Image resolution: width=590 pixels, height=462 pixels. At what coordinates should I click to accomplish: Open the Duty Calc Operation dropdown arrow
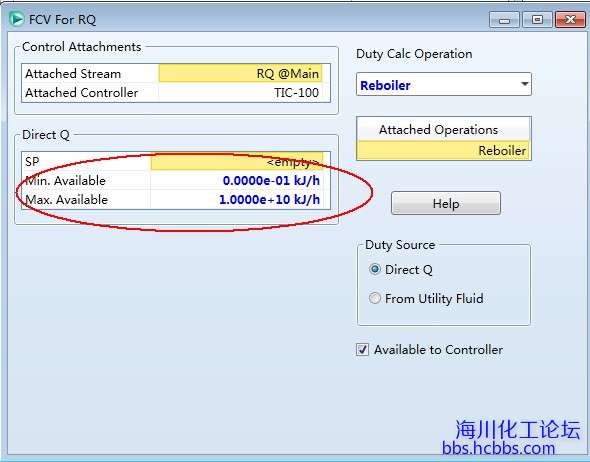(525, 84)
